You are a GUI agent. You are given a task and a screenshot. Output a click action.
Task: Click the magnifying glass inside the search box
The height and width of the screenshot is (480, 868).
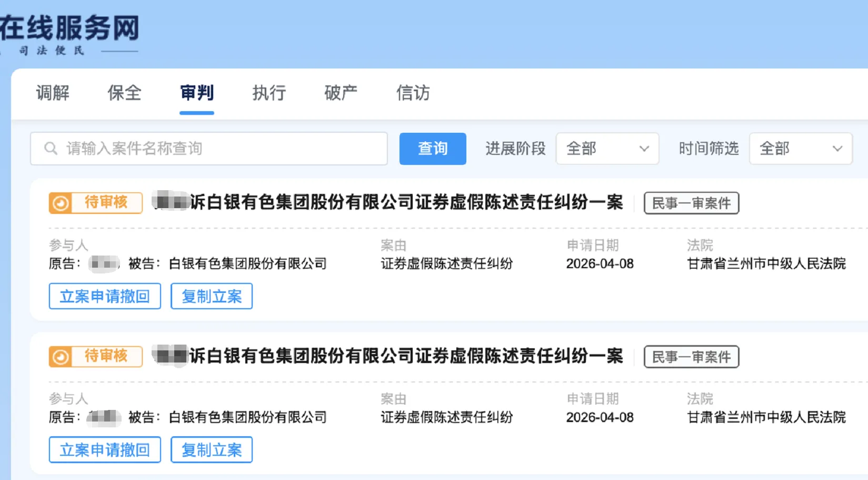click(x=51, y=148)
